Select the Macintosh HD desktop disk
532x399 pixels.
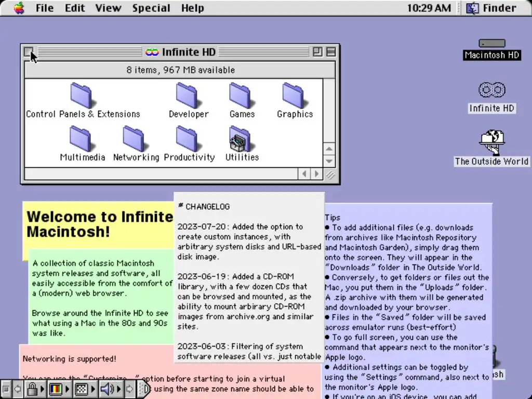[x=491, y=49]
